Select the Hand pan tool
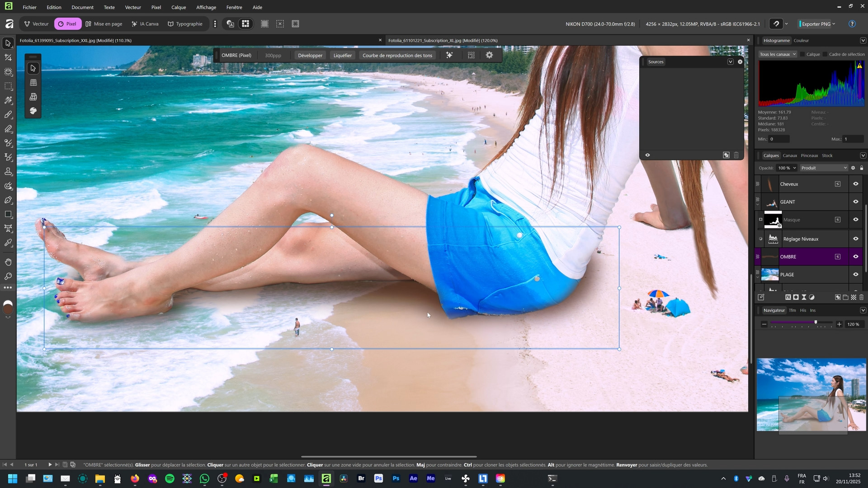 point(8,262)
